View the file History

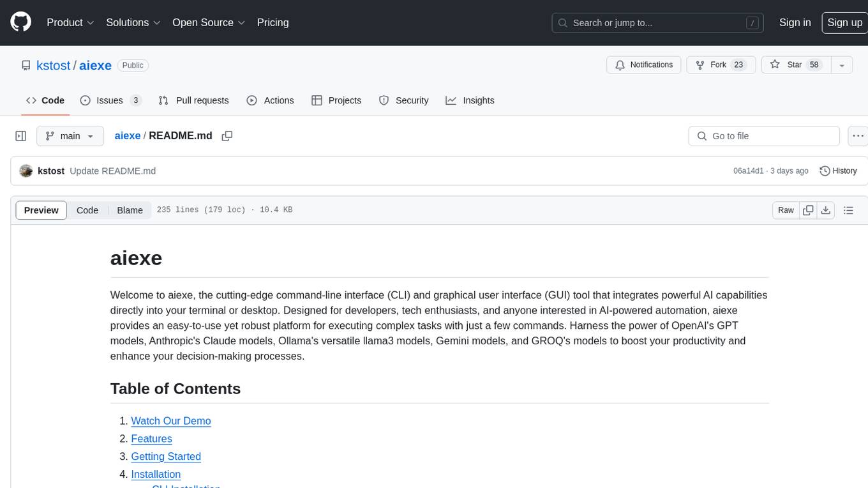click(838, 171)
